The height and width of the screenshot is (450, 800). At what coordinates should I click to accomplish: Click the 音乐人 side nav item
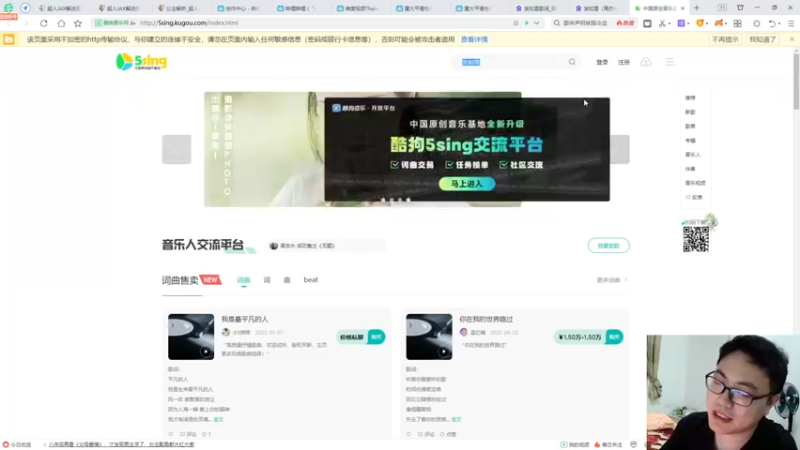[693, 155]
